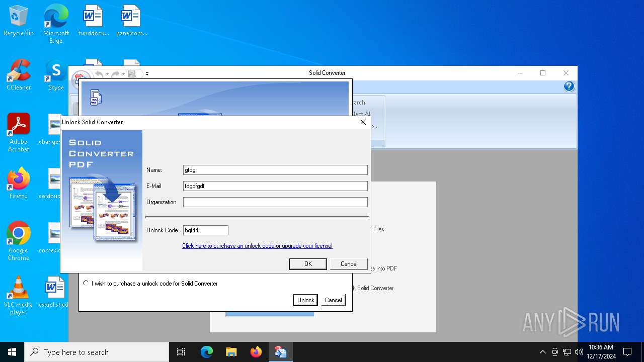This screenshot has width=644, height=362.
Task: Launch Adobe Acrobat shortcut
Action: (x=19, y=133)
